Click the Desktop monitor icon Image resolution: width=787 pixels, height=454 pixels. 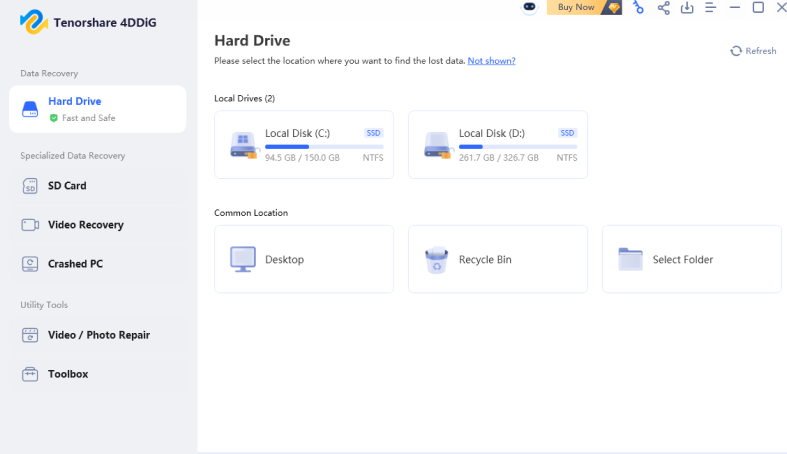243,259
